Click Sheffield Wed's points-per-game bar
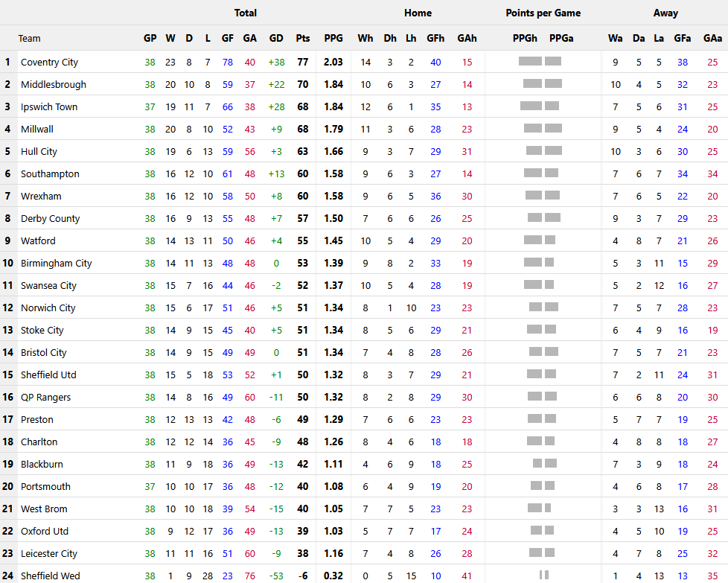The height and width of the screenshot is (583, 728). 543,576
